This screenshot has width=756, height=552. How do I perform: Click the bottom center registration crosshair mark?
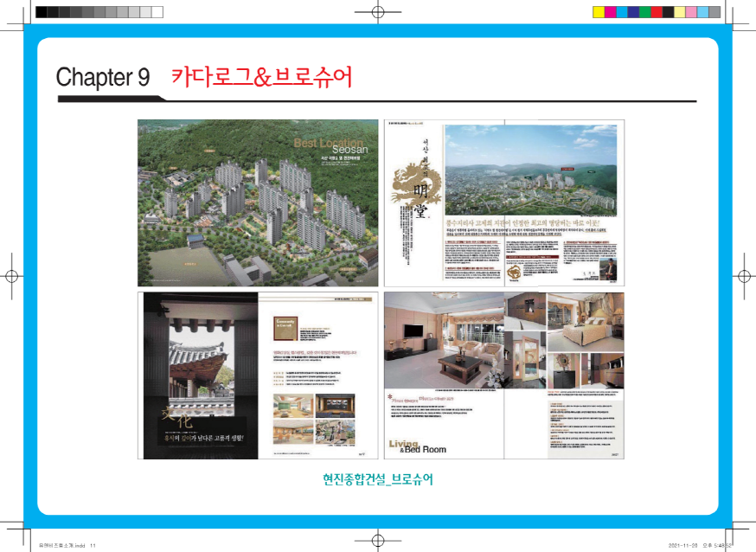click(x=378, y=541)
